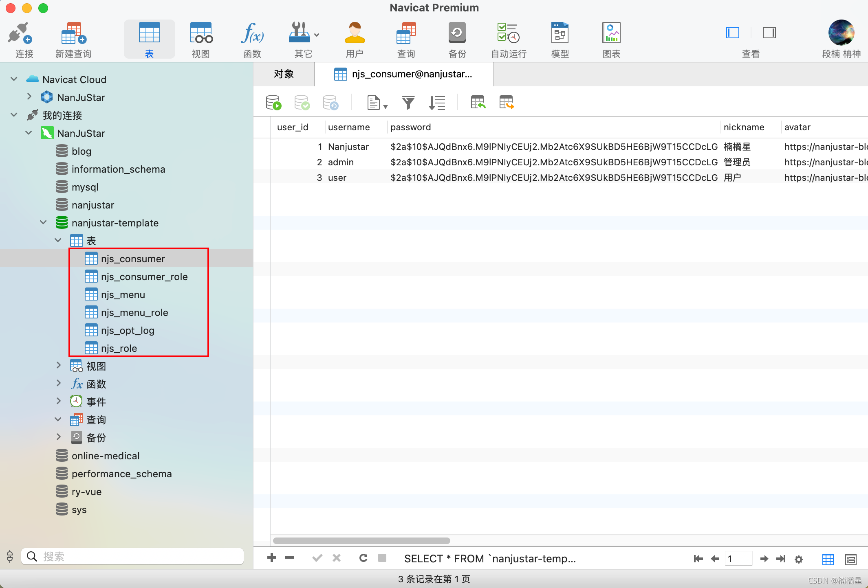Switch to the 对象 (Objects) tab
868x588 pixels.
tap(284, 74)
